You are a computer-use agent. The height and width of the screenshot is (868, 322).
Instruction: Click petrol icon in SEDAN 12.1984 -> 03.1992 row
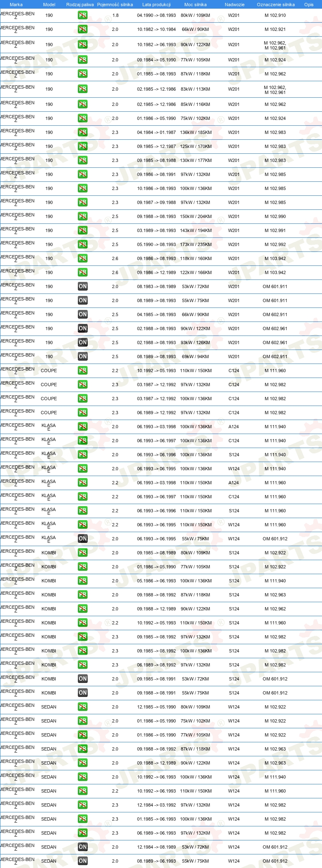(x=83, y=805)
